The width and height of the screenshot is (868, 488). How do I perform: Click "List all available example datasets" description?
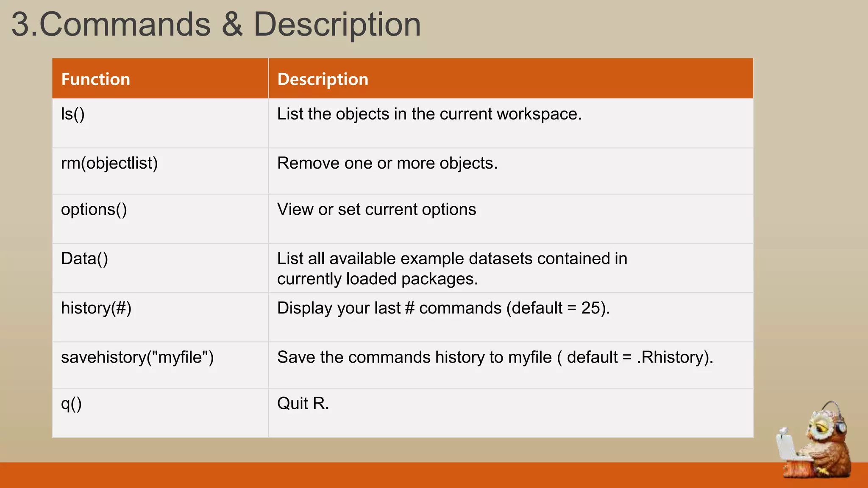pyautogui.click(x=452, y=269)
